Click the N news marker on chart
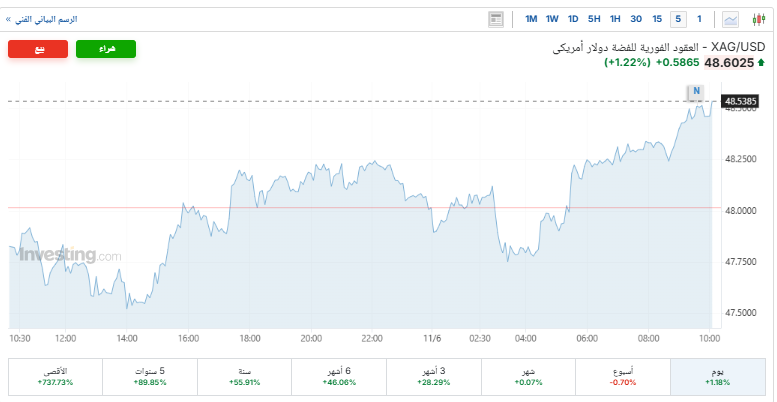Viewport: 777px width, 402px height. tap(695, 92)
